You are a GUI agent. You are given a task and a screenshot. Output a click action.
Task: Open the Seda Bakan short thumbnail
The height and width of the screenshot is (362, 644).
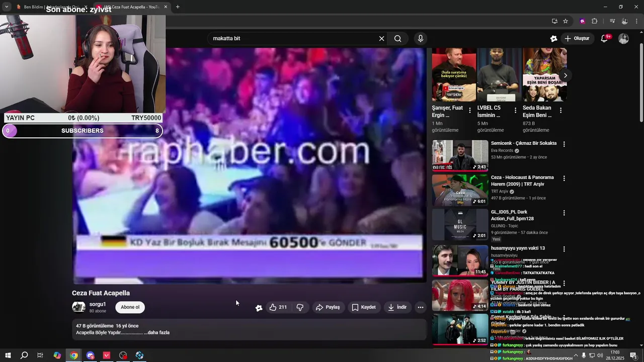coord(544,75)
